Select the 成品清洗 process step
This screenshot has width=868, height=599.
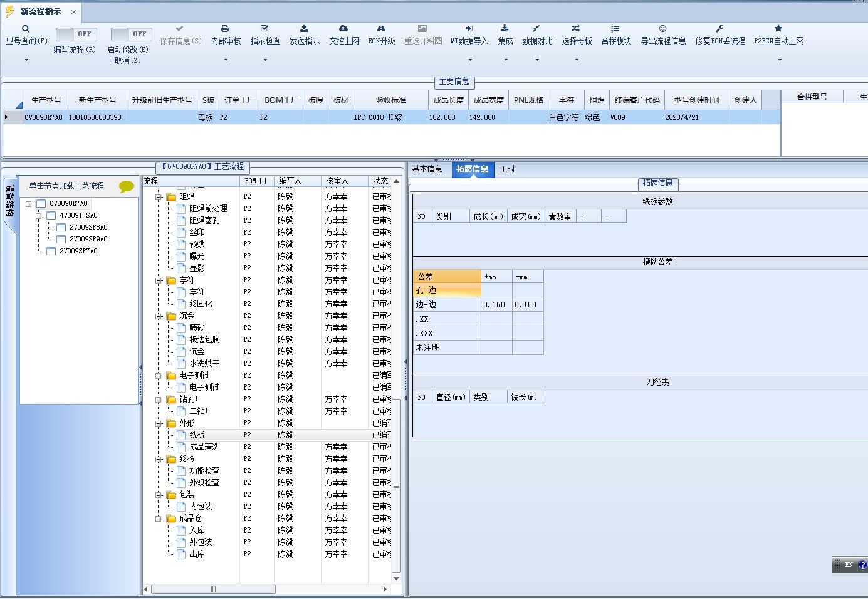point(204,447)
